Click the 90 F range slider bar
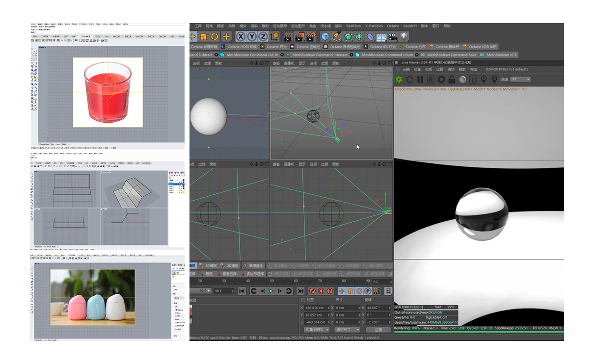The height and width of the screenshot is (364, 594). tap(200, 291)
